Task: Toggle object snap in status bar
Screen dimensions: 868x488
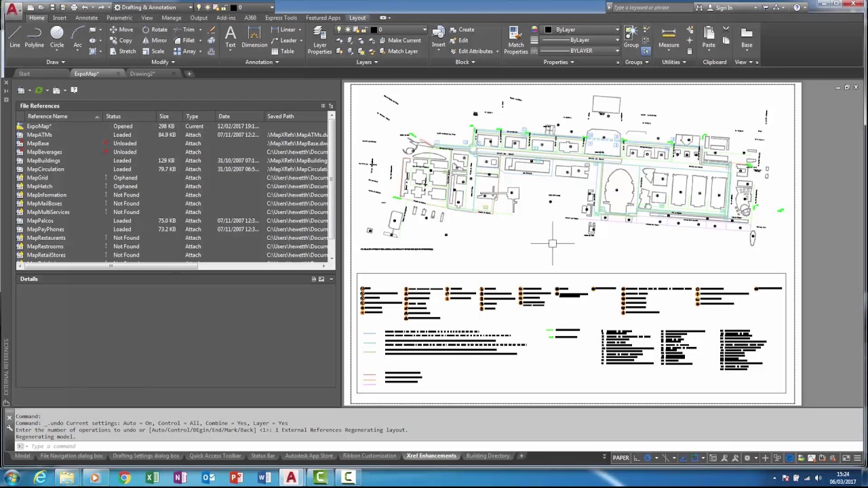Action: (694, 458)
